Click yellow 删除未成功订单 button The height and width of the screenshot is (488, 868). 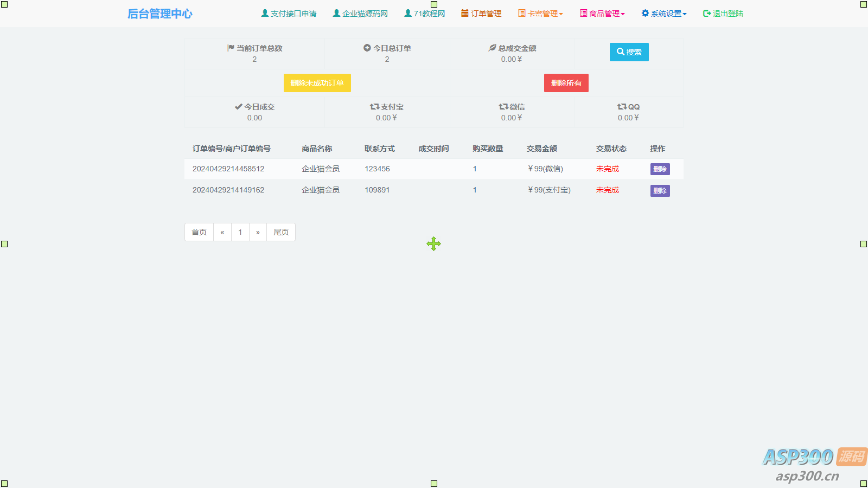pos(317,83)
